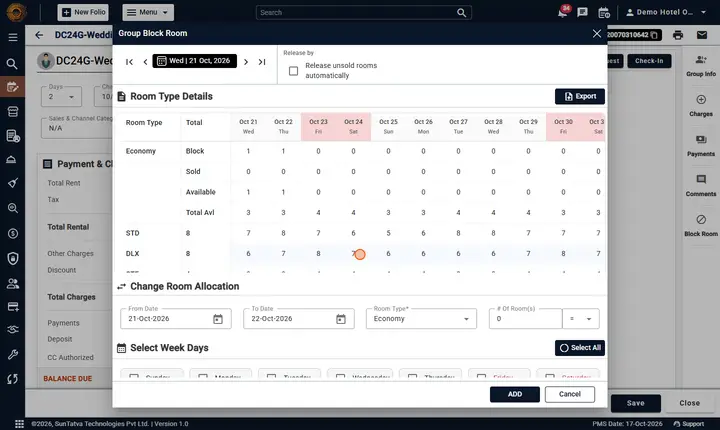Open the dollar cashier icon in sidebar
Screen dimensions: 720x430
click(x=12, y=234)
